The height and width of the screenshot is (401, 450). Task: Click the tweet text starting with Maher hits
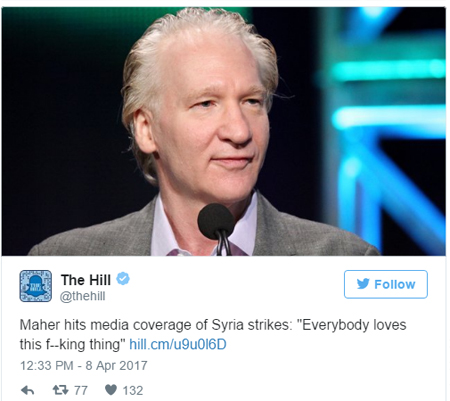tap(213, 335)
